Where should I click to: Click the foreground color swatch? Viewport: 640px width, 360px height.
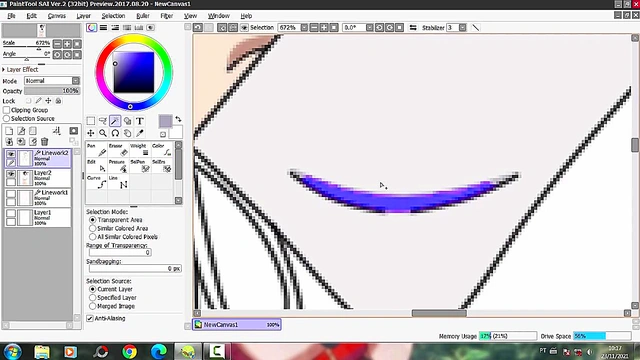(x=165, y=121)
